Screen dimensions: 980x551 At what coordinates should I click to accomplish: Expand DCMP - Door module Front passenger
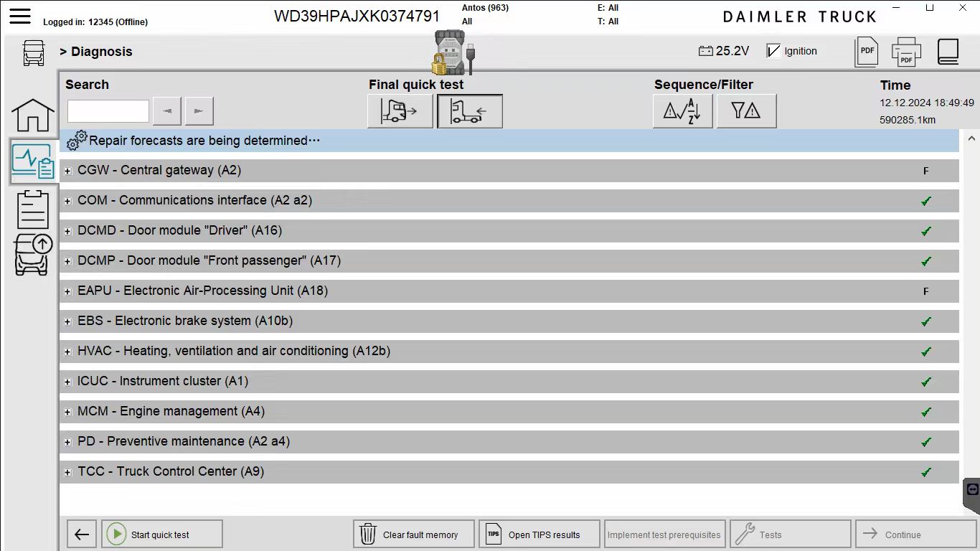tap(67, 261)
